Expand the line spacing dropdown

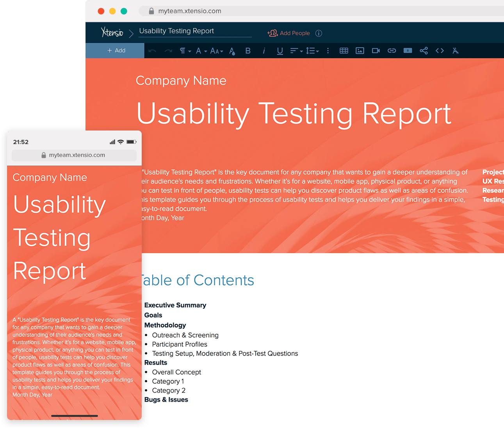pyautogui.click(x=312, y=50)
